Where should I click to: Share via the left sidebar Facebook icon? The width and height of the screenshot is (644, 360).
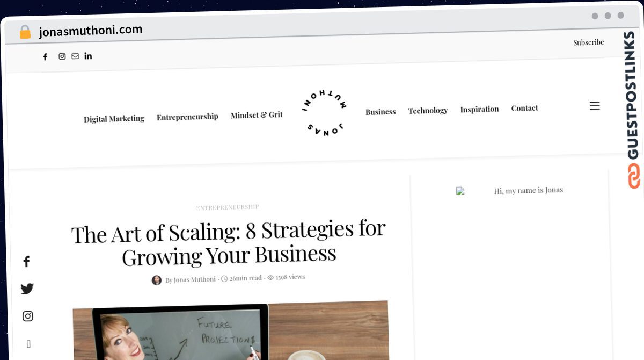coord(26,262)
